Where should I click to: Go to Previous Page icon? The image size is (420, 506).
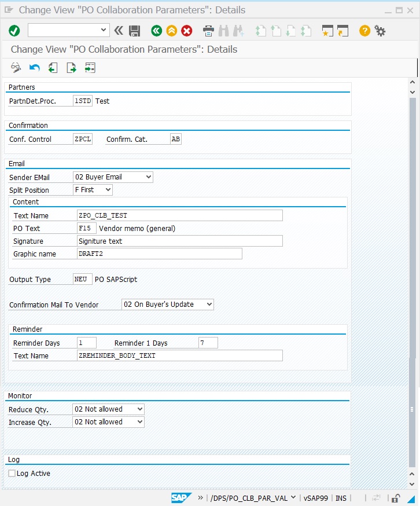pyautogui.click(x=276, y=31)
